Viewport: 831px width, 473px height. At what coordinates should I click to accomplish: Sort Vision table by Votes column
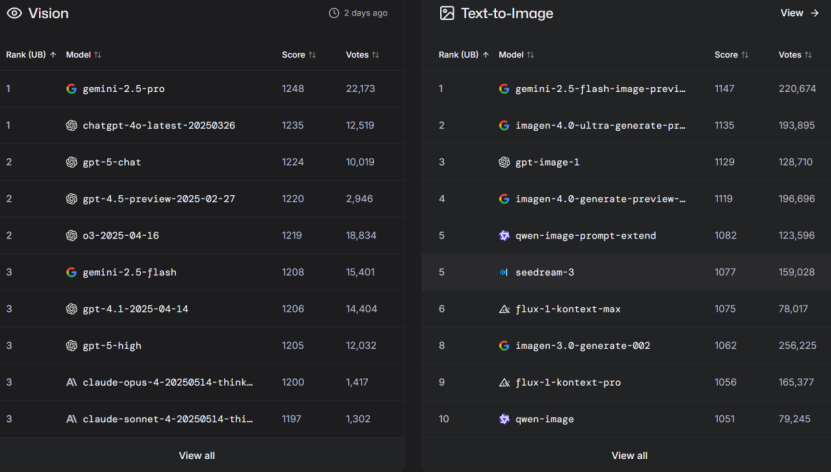pos(362,54)
